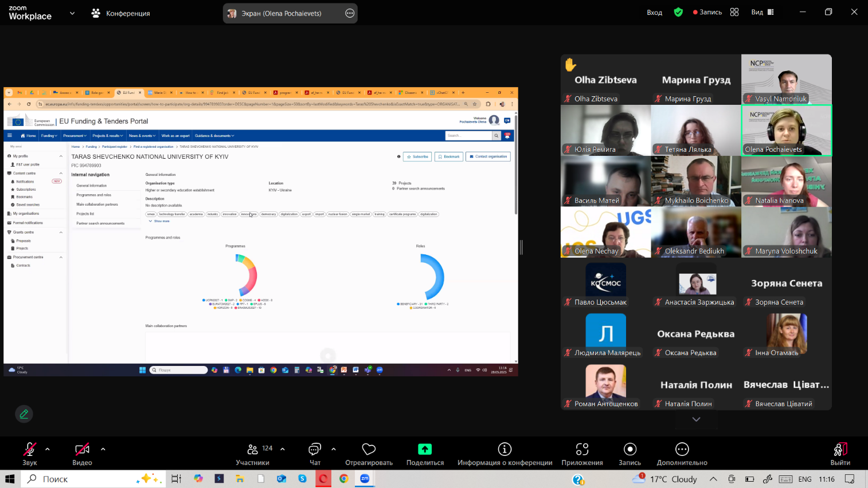This screenshot has width=868, height=488.
Task: Select Зоряна Сенета tile
Action: point(787,283)
